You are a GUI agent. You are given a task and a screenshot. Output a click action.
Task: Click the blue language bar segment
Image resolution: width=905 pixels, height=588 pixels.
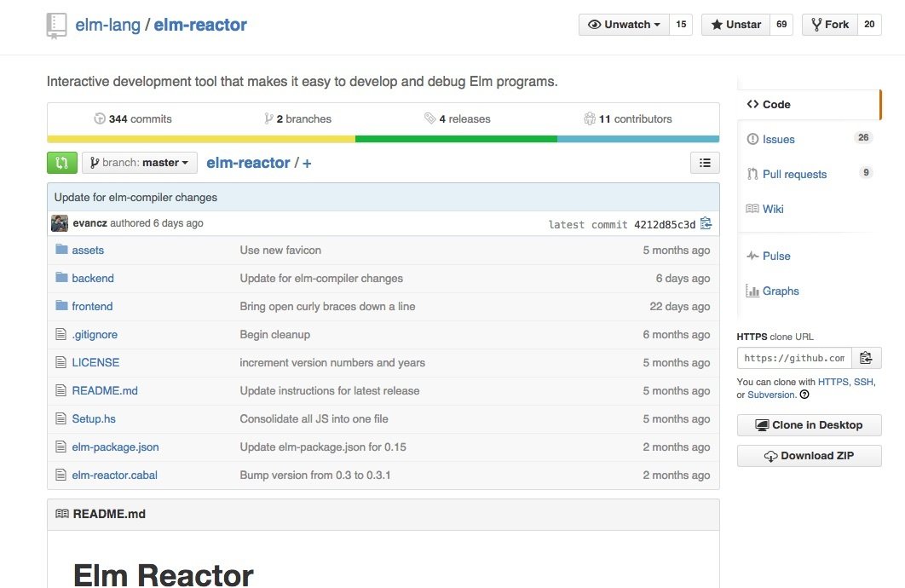pos(638,139)
